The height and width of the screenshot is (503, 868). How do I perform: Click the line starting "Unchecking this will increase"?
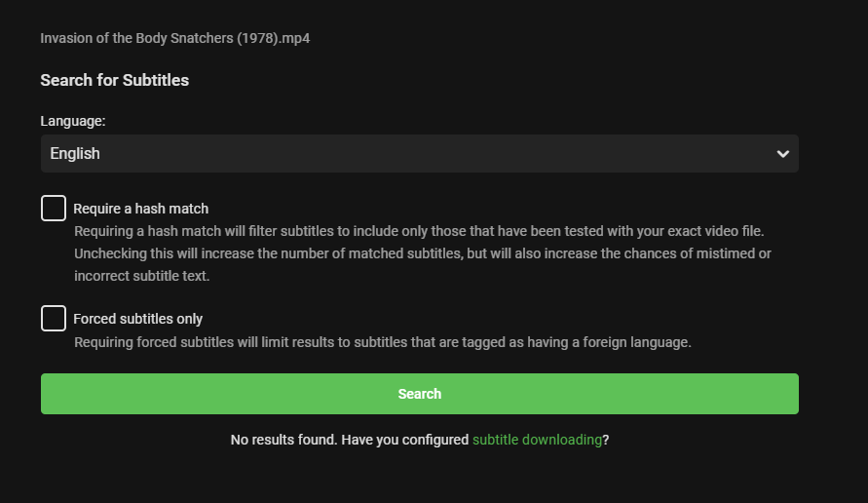423,253
